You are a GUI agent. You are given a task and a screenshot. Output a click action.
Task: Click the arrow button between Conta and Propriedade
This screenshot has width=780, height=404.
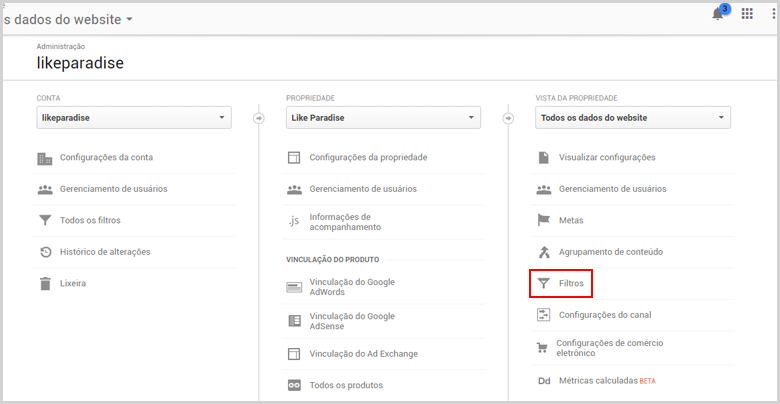[x=259, y=118]
